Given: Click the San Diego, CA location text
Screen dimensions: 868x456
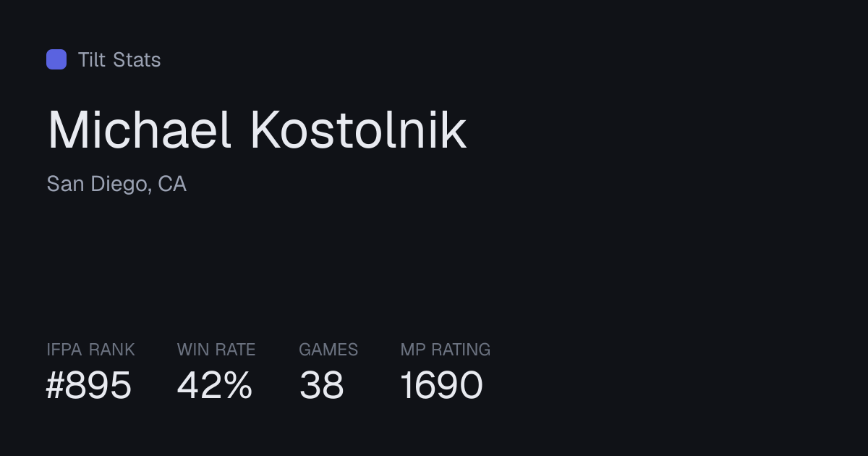Looking at the screenshot, I should (116, 185).
